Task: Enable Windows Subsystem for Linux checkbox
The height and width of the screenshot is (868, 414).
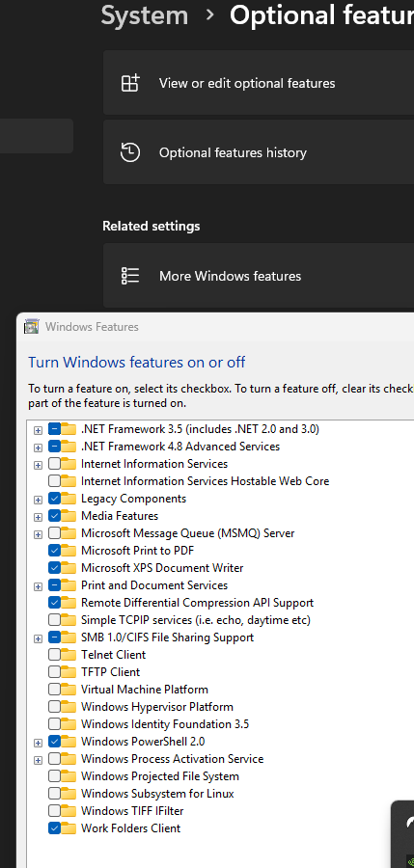Action: coord(54,794)
